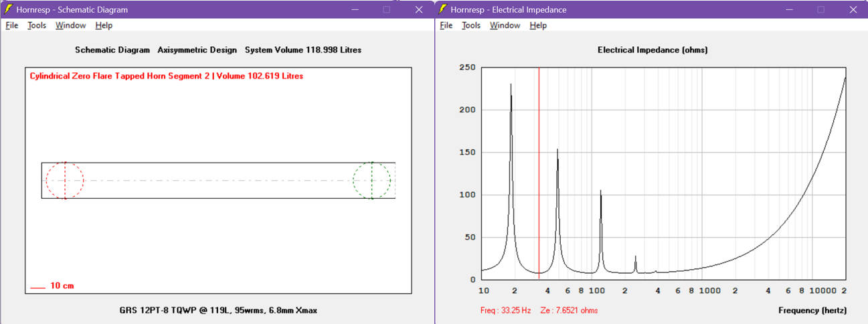
Task: Click Hornresp lightning icon in Electrical Impedance title bar
Action: [443, 9]
